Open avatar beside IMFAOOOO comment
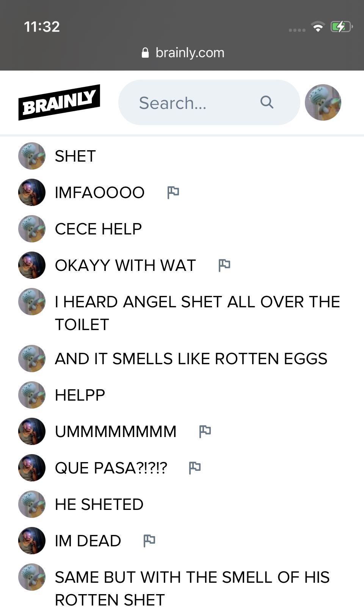The image size is (364, 615). [x=32, y=192]
